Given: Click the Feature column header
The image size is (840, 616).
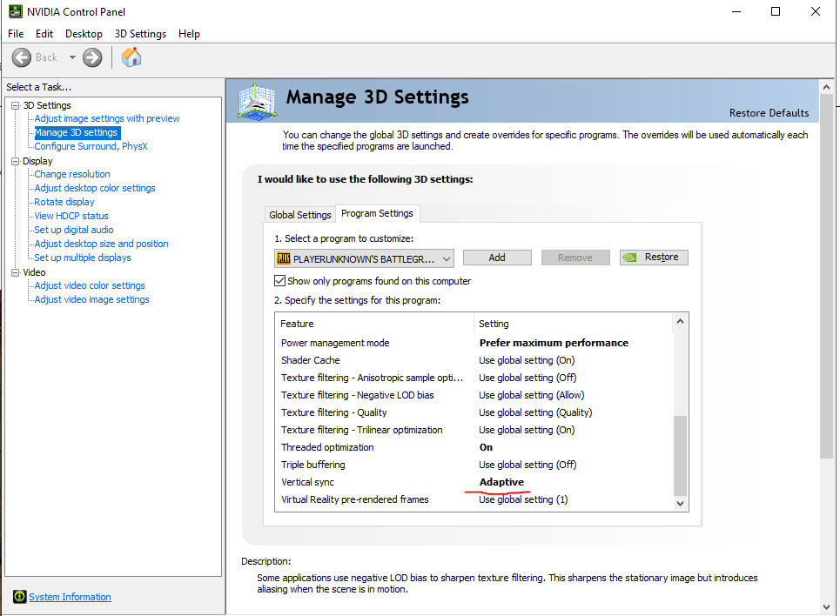Looking at the screenshot, I should pyautogui.click(x=374, y=324).
